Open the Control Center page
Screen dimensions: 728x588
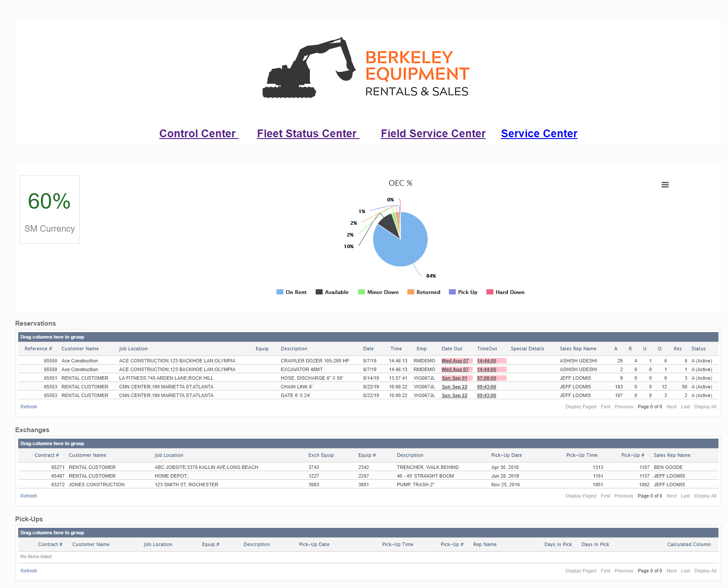click(x=198, y=133)
